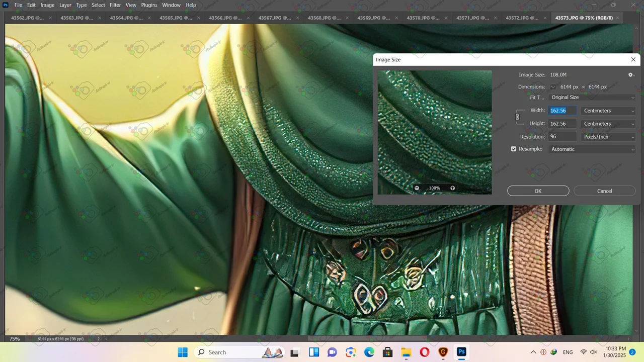Switch to the 43568.JPG document tab
This screenshot has height=362, width=644.
323,18
